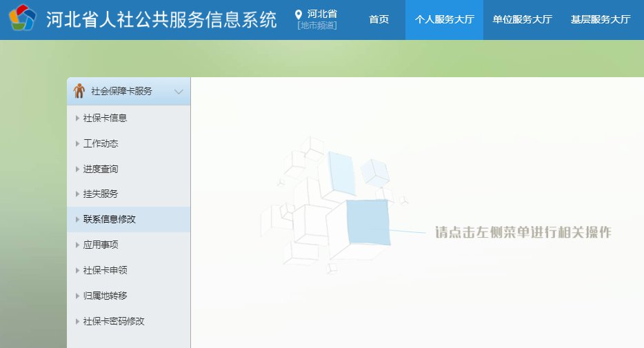The width and height of the screenshot is (644, 348).
Task: Select 挂失服务 in the sidebar
Action: pyautogui.click(x=128, y=194)
